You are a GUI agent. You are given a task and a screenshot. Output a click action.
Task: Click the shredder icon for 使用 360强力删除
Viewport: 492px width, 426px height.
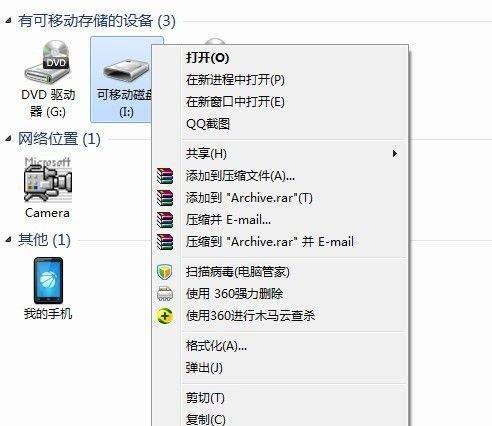[165, 294]
